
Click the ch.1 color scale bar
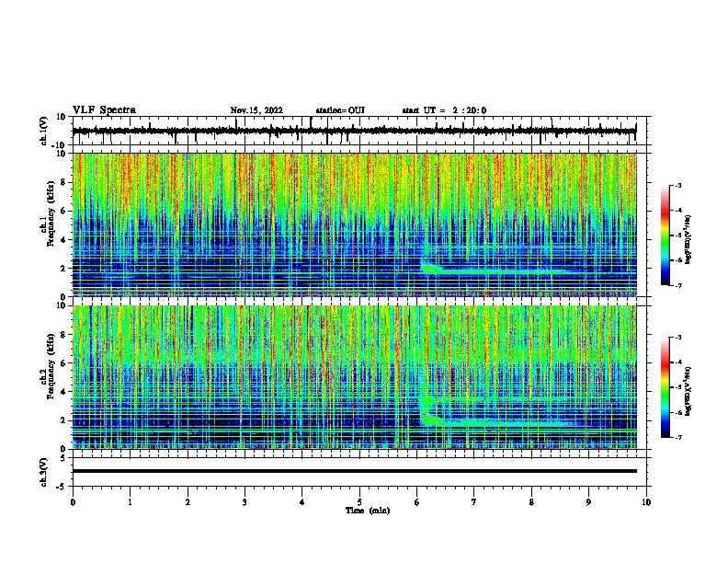[x=665, y=236]
